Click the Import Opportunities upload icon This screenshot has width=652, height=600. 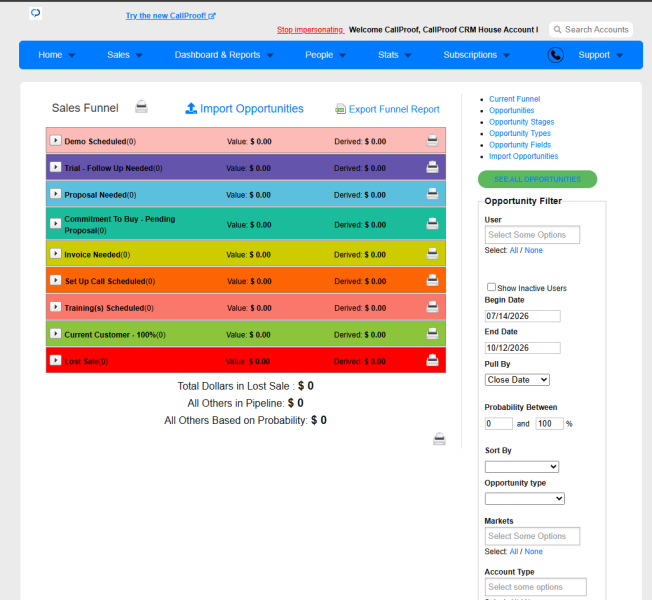click(x=191, y=108)
